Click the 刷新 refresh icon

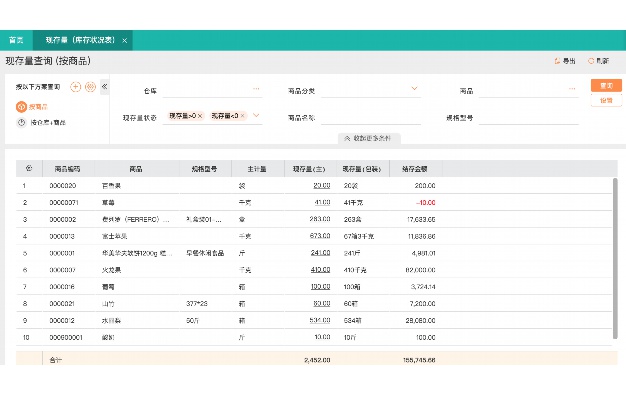[x=591, y=61]
